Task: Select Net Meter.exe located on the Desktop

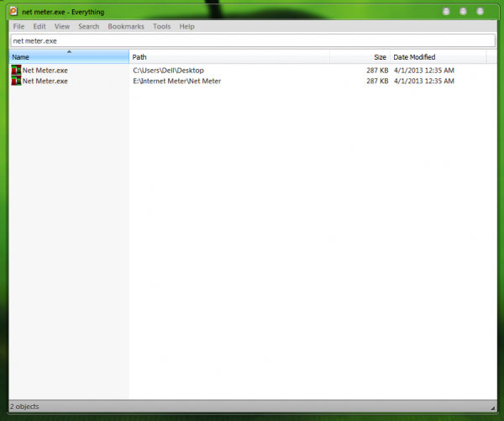Action: pos(45,70)
